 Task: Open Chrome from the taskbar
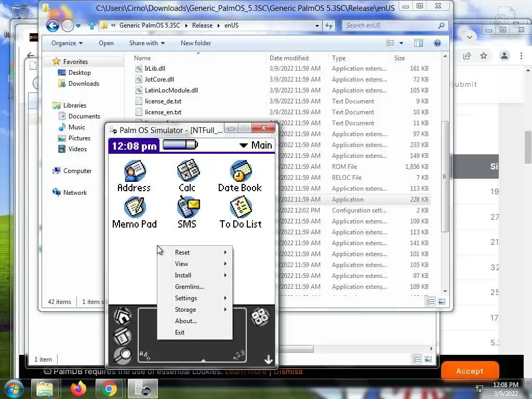[109, 389]
